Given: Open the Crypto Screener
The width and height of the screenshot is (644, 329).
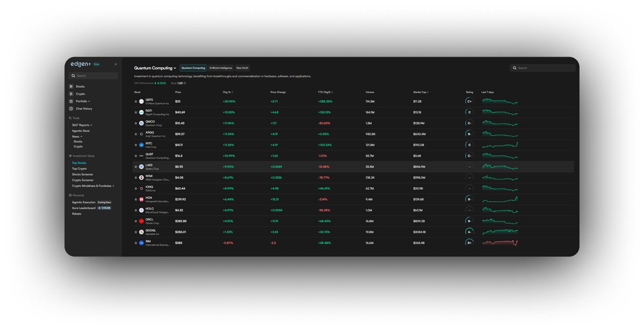Looking at the screenshot, I should 83,180.
